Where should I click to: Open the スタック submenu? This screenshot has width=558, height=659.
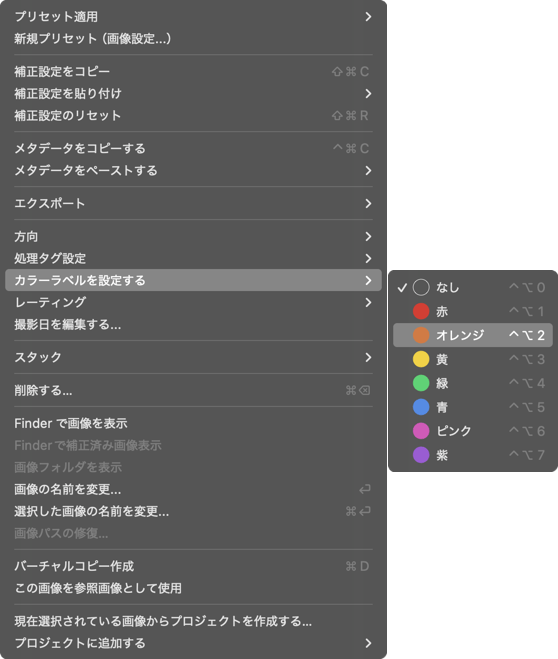pyautogui.click(x=193, y=357)
